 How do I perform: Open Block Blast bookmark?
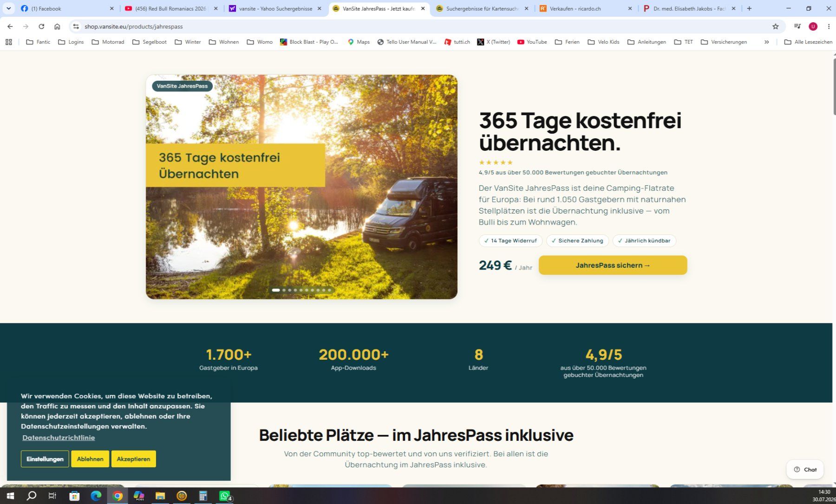click(309, 42)
